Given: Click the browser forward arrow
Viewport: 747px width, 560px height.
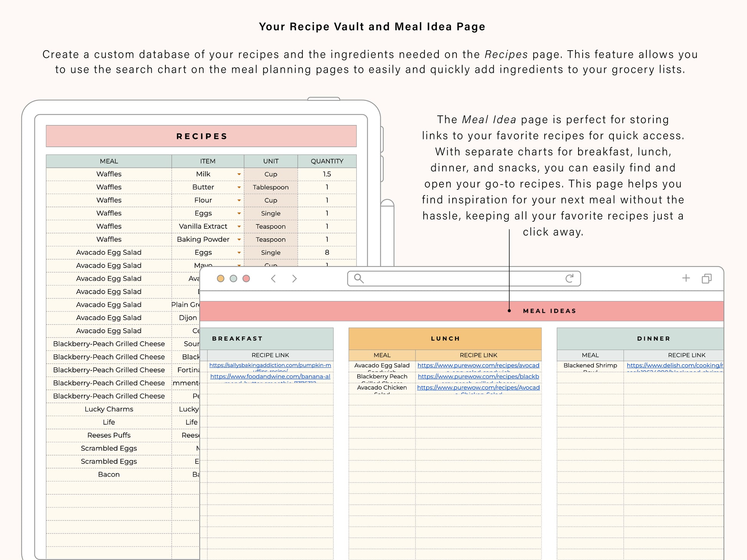Looking at the screenshot, I should 294,279.
